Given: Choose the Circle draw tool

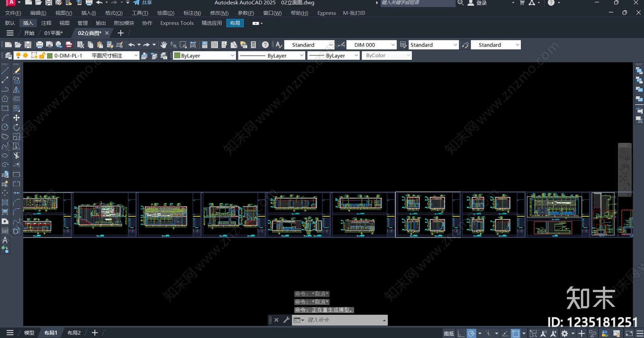Looking at the screenshot, I should click(x=5, y=127).
